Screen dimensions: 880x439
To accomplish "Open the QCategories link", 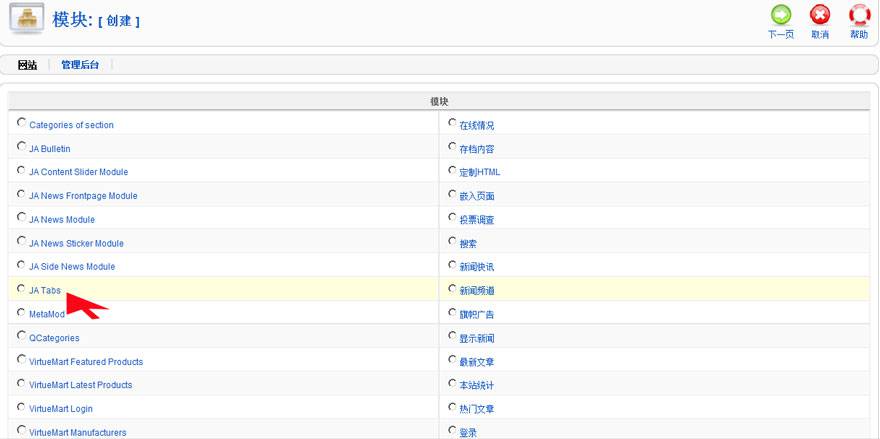I will 54,339.
